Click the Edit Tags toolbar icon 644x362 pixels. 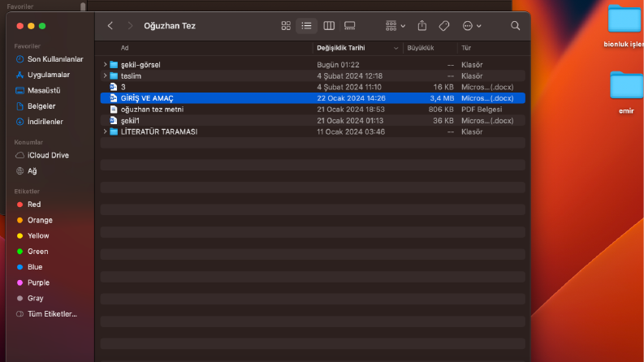click(444, 26)
